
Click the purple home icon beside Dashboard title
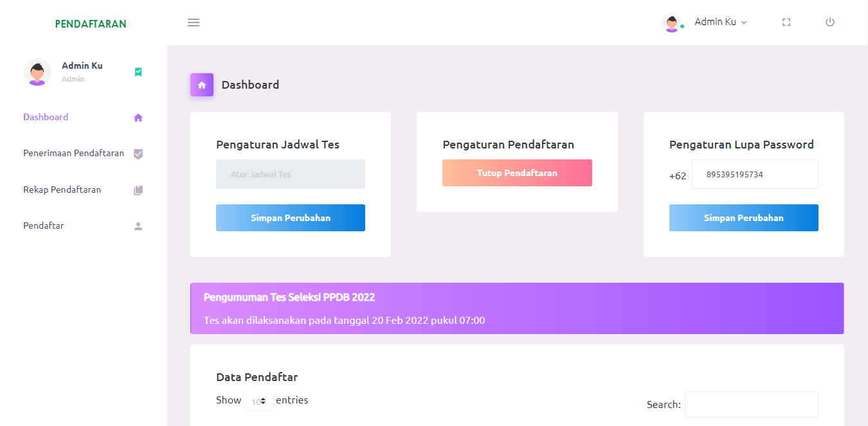click(202, 85)
